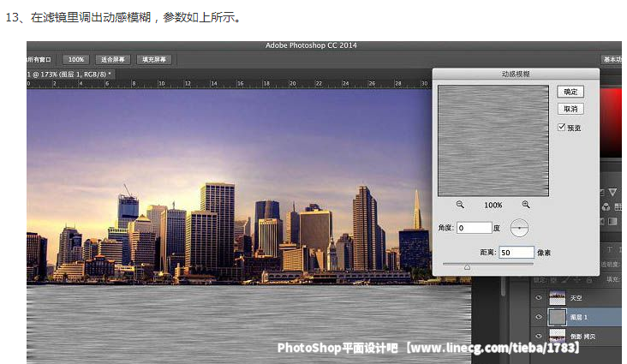
Task: Click the angle dial in Motion Blur dialog
Action: 519,228
